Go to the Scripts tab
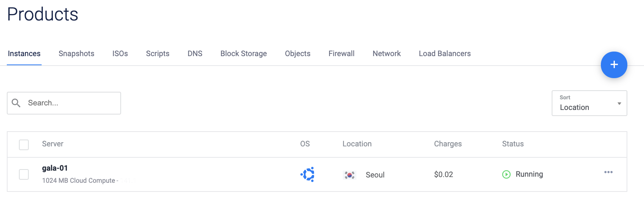 157,53
